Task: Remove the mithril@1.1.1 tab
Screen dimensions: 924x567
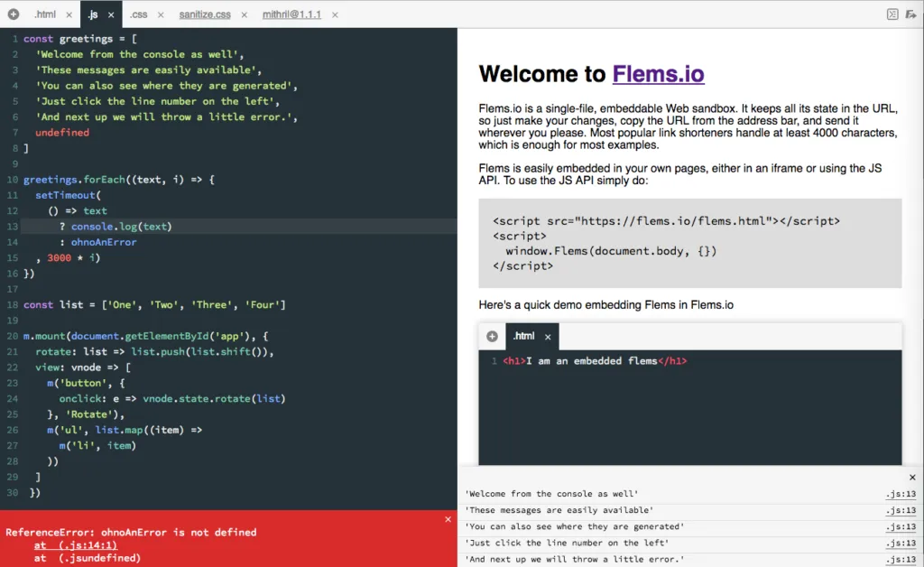Action: coord(334,15)
